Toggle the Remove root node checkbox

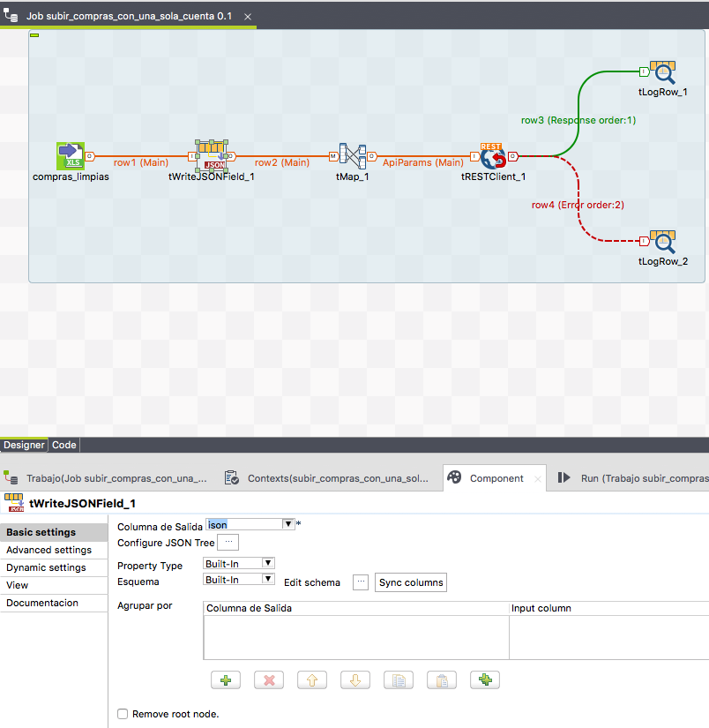[x=123, y=714]
